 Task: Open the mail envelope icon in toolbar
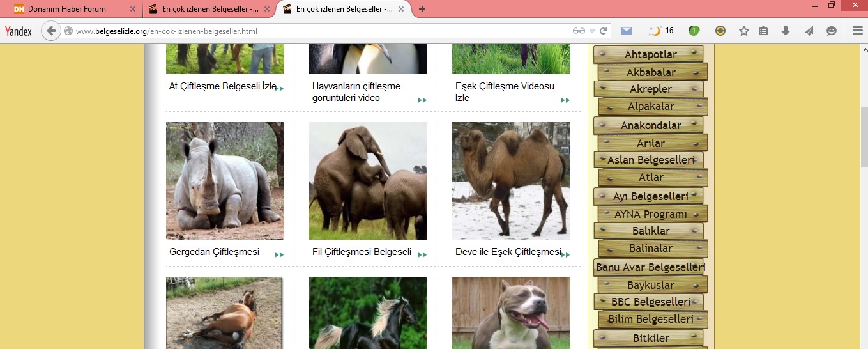[x=627, y=31]
